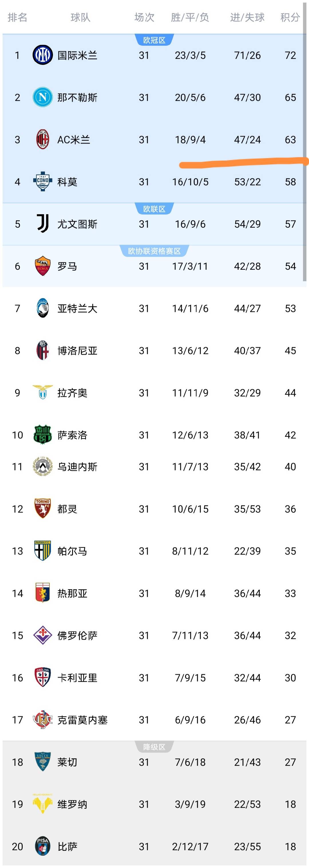
Task: Click the Inter Milan club crest
Action: [42, 55]
